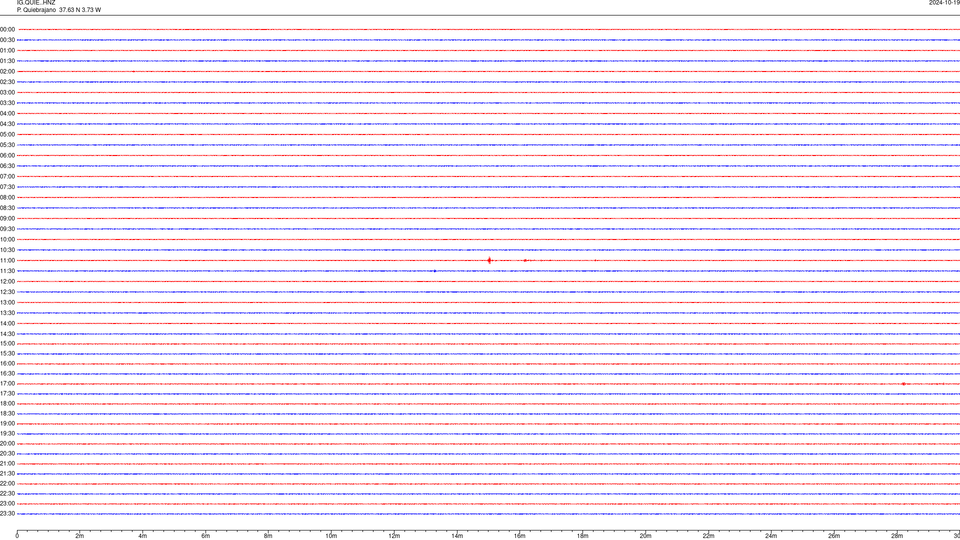The height and width of the screenshot is (540, 960).
Task: Click the '4m' axis tick label
Action: tap(143, 536)
